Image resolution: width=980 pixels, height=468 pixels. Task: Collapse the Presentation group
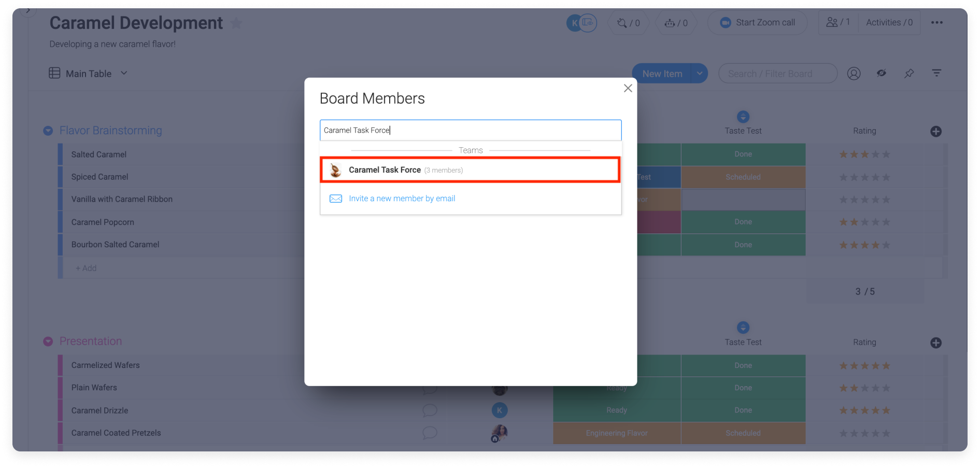coord(48,342)
